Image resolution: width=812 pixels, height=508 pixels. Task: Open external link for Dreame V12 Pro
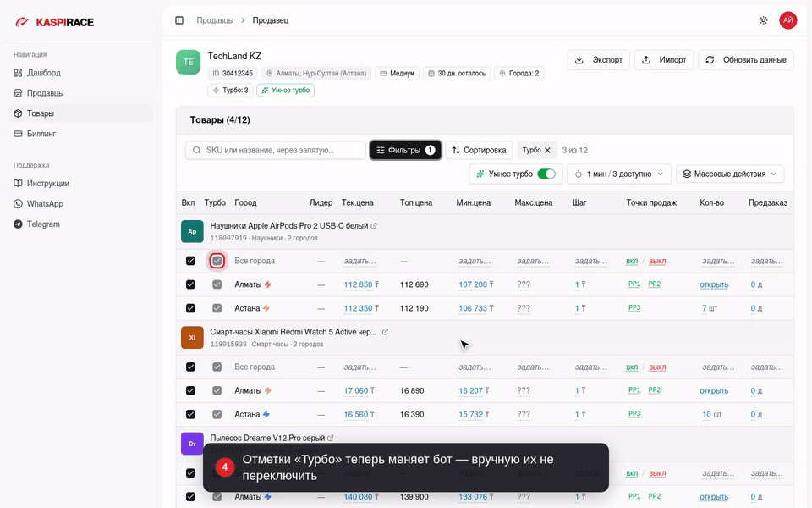click(x=331, y=438)
